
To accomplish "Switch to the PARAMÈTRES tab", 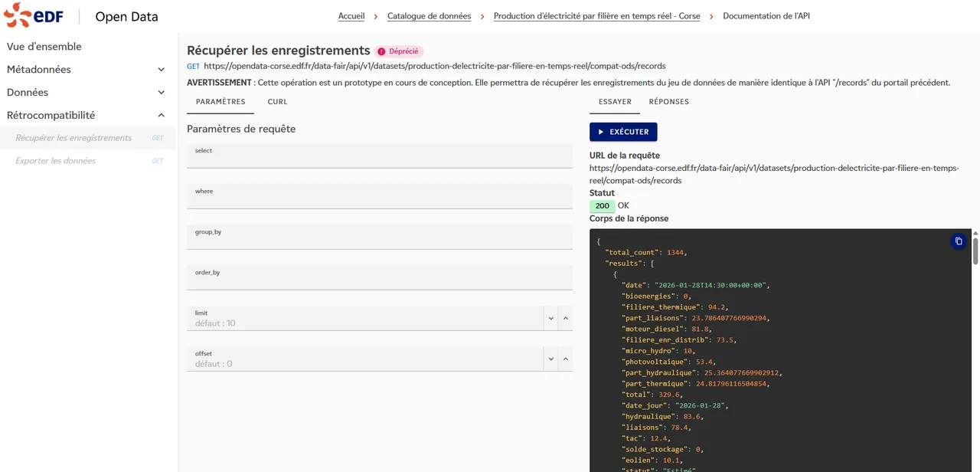I will coord(220,102).
